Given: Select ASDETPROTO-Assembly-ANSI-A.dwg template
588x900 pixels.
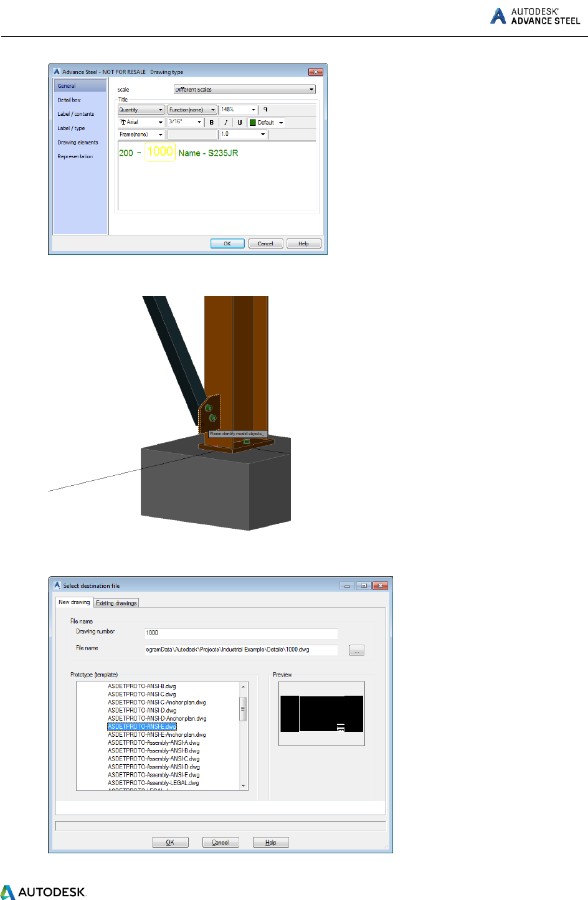Looking at the screenshot, I should pyautogui.click(x=154, y=743).
